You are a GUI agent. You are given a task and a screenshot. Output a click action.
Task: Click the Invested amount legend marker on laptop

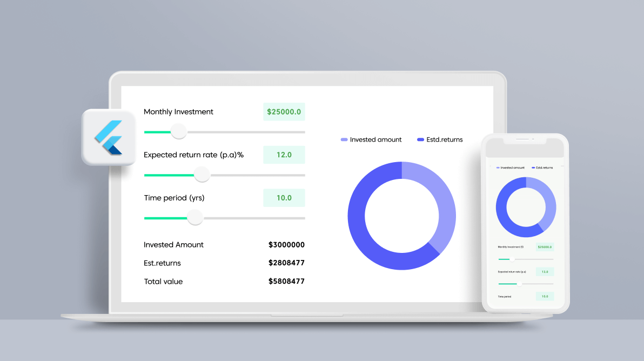tap(344, 139)
